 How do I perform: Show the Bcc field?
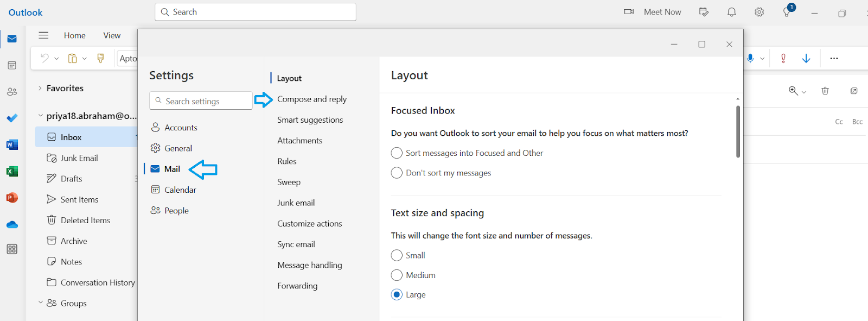[857, 122]
